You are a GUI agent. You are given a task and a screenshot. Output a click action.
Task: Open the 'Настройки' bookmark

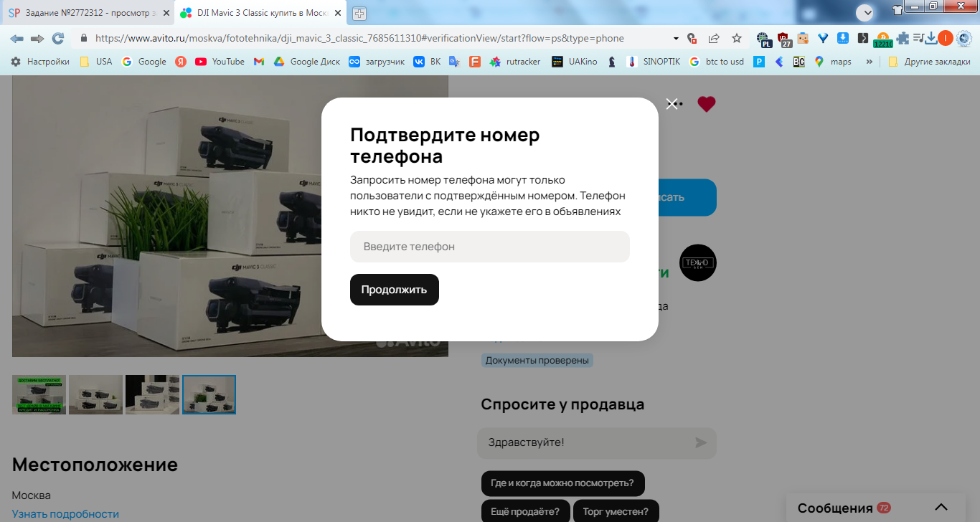pos(40,62)
